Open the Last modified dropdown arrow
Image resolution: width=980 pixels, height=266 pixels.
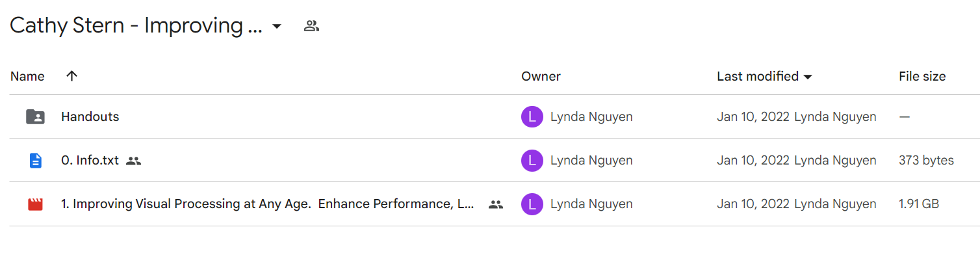pos(808,77)
